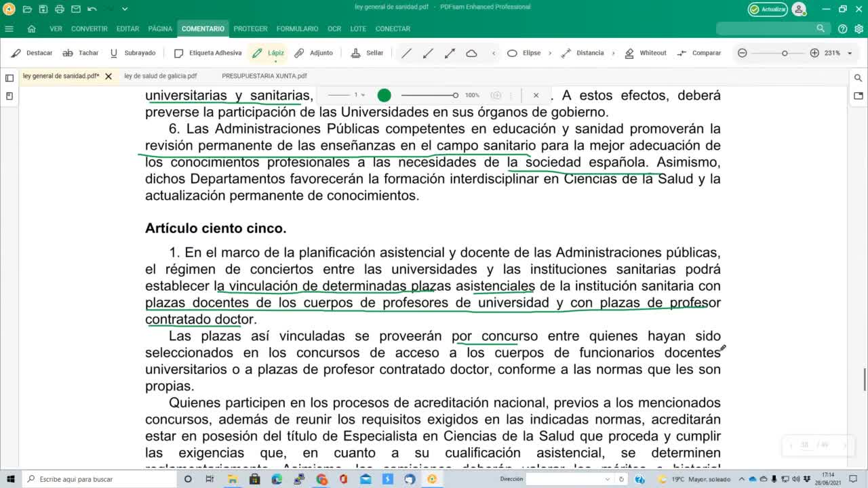Screen dimensions: 868x488
Task: Select the LOTE tab
Action: point(358,28)
